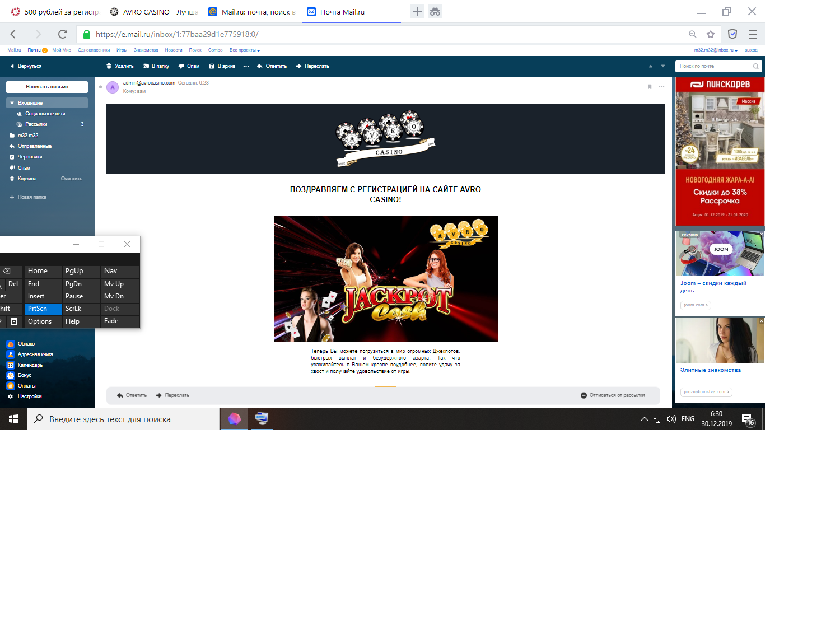Delete the email with the Удалить button
840x630 pixels.
(x=120, y=66)
